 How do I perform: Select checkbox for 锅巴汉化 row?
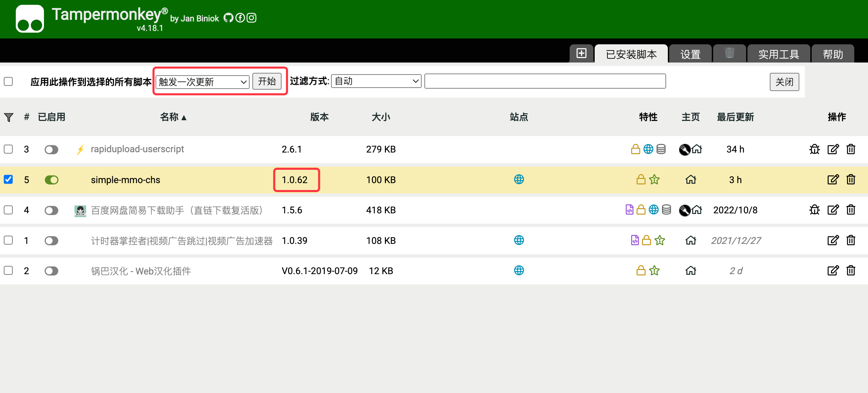(8, 271)
